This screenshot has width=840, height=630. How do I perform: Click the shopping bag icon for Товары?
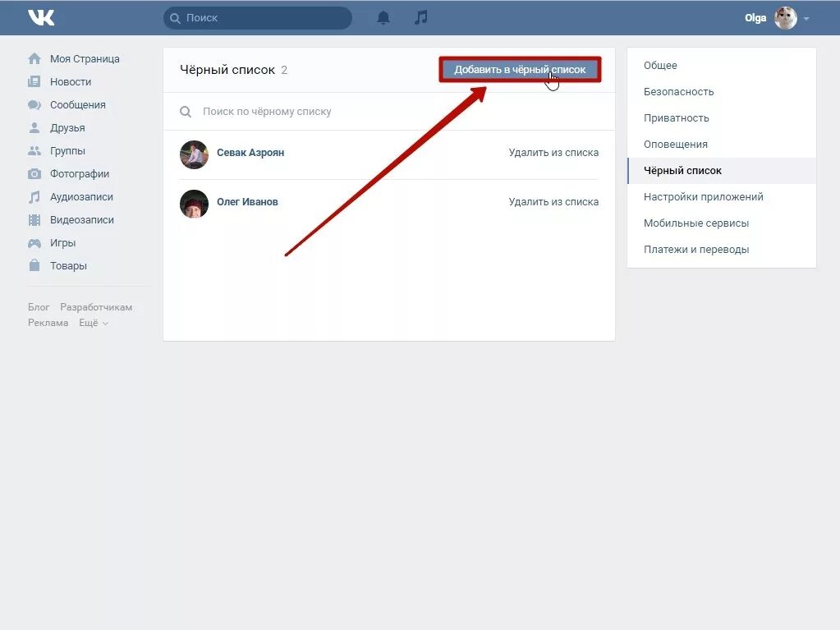pos(34,265)
